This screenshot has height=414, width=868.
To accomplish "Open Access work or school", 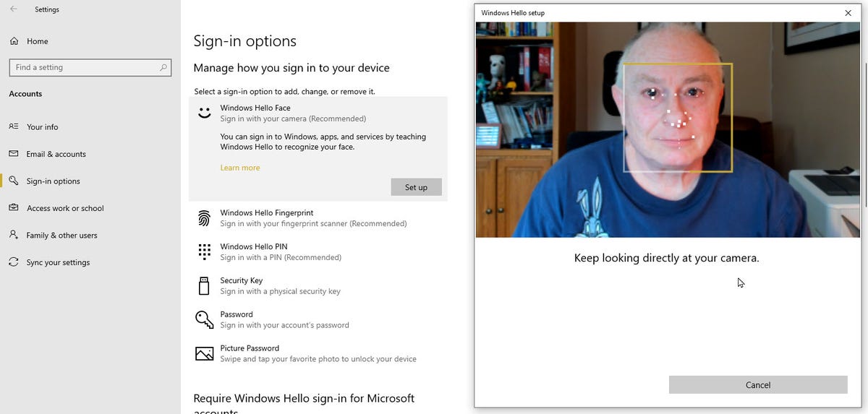I will pyautogui.click(x=65, y=208).
